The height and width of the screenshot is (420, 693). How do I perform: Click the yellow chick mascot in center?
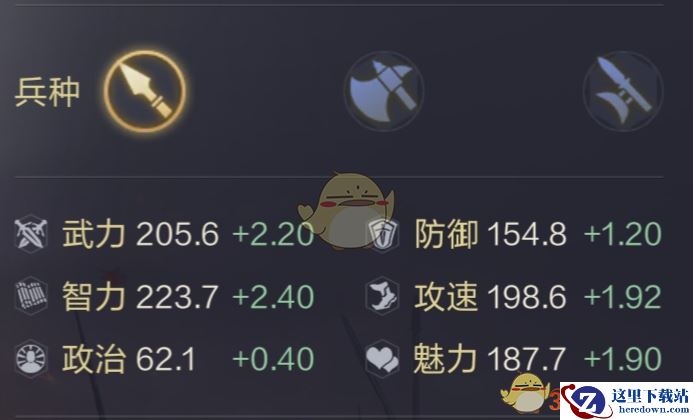click(x=346, y=210)
